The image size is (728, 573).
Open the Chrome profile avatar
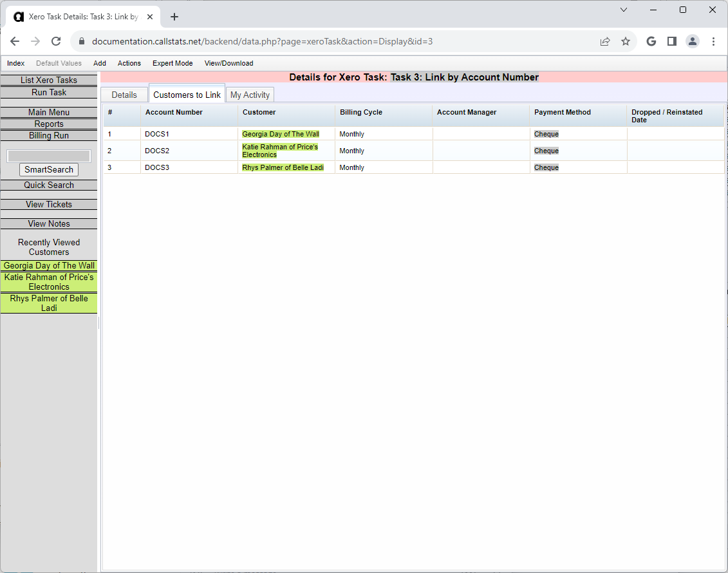pyautogui.click(x=692, y=41)
